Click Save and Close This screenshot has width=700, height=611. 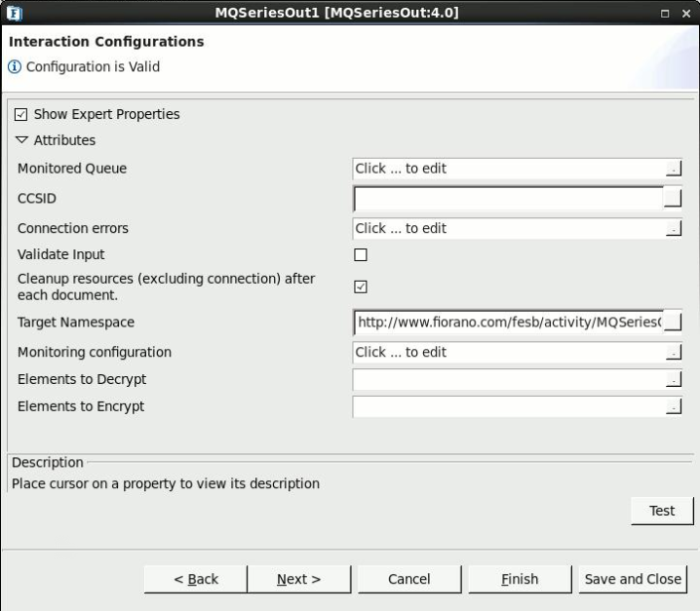633,579
